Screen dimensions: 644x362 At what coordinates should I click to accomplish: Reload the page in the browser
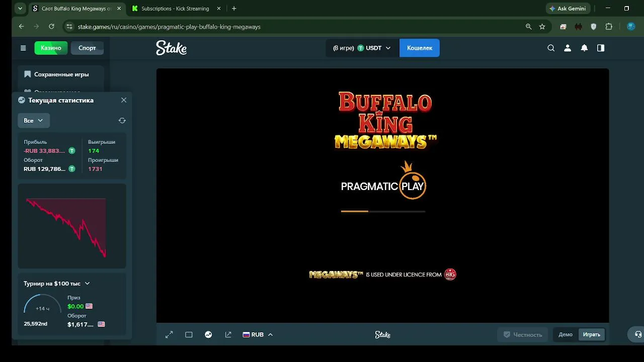(x=51, y=27)
